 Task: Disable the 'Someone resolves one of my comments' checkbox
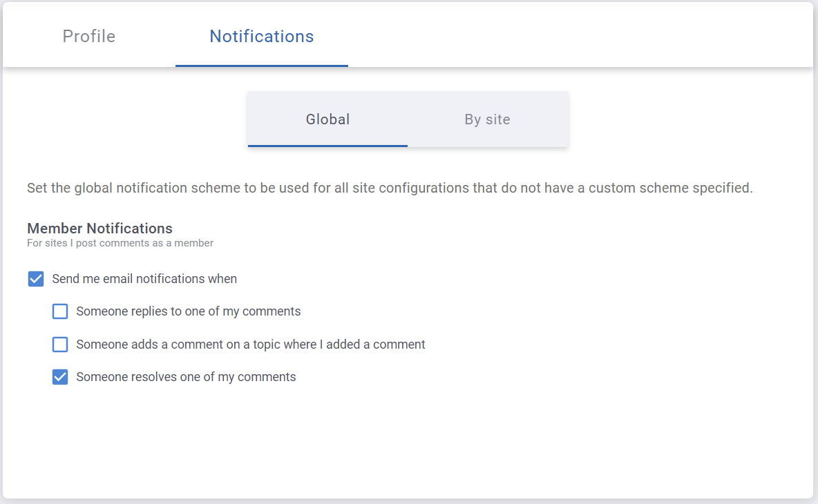click(x=61, y=377)
